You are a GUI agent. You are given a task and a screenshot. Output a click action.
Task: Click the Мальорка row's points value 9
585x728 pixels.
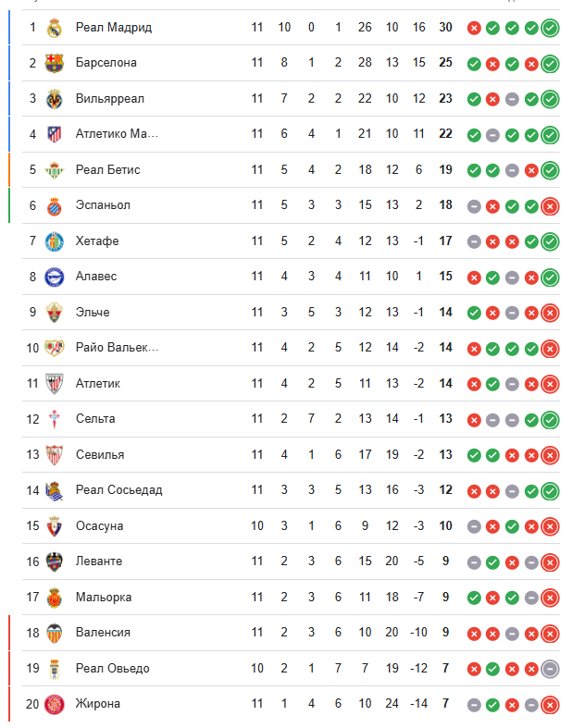tap(446, 598)
